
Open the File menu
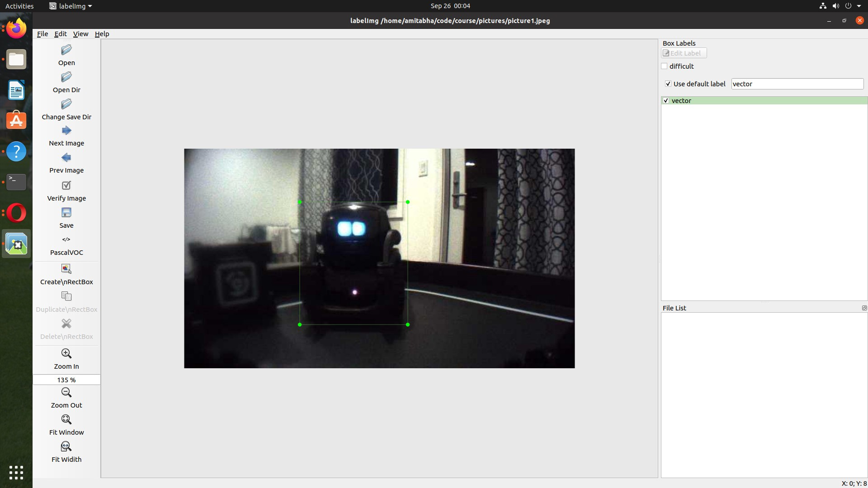42,34
